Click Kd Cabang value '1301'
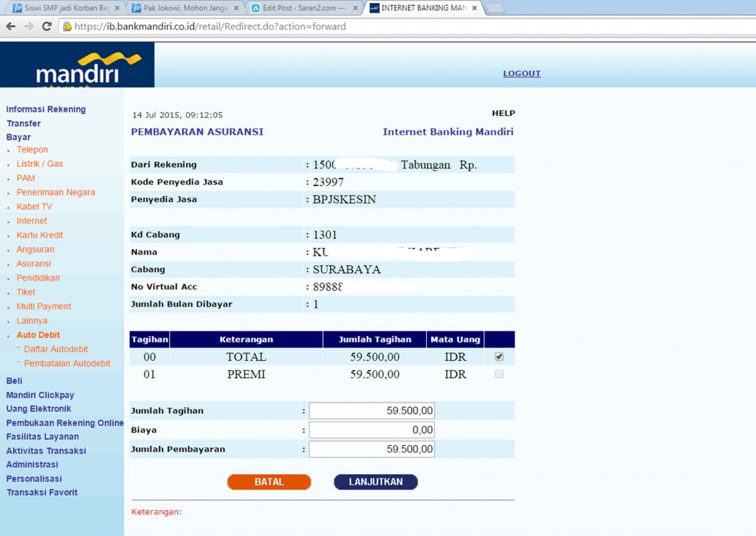The width and height of the screenshot is (756, 536). pyautogui.click(x=325, y=235)
